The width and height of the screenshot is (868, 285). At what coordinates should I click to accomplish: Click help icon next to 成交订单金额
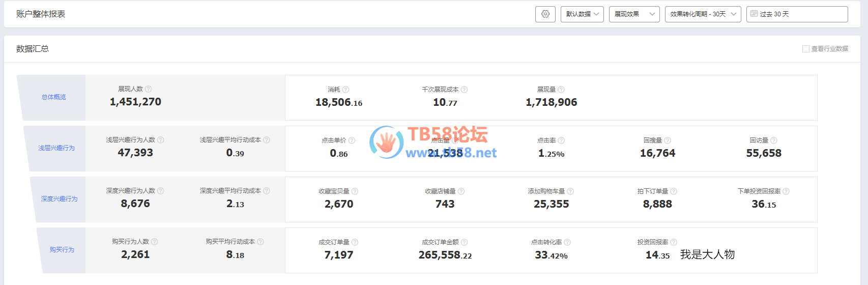(x=464, y=242)
